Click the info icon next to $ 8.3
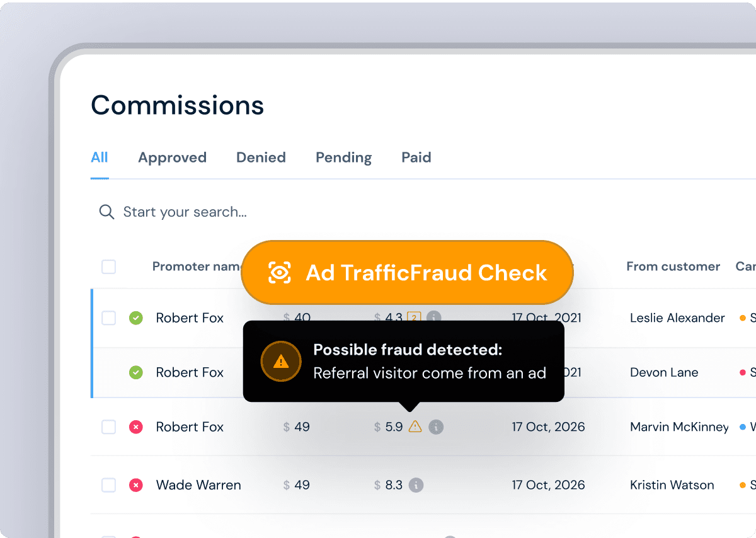Screen dimensions: 756x538 tap(416, 485)
